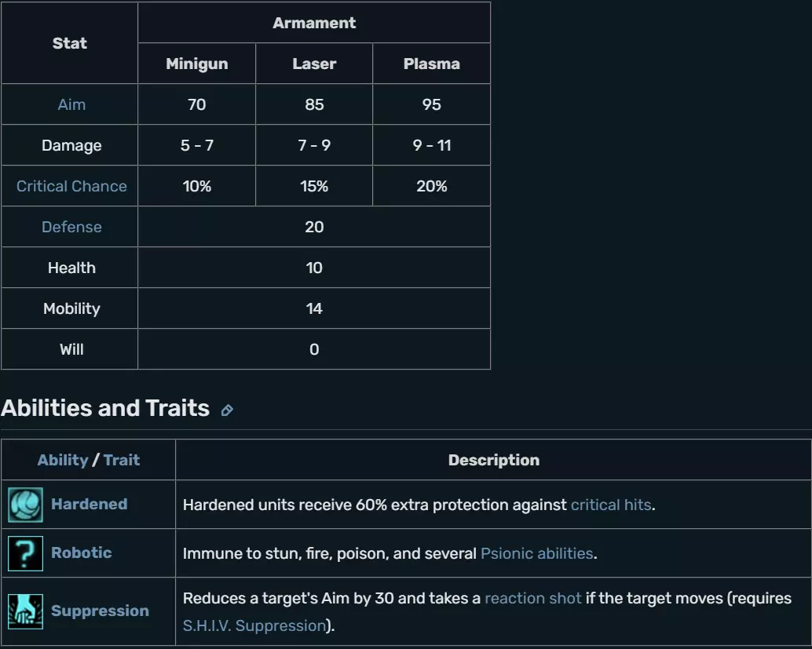Click the Robotic question mark icon
This screenshot has height=649, width=812.
click(25, 553)
